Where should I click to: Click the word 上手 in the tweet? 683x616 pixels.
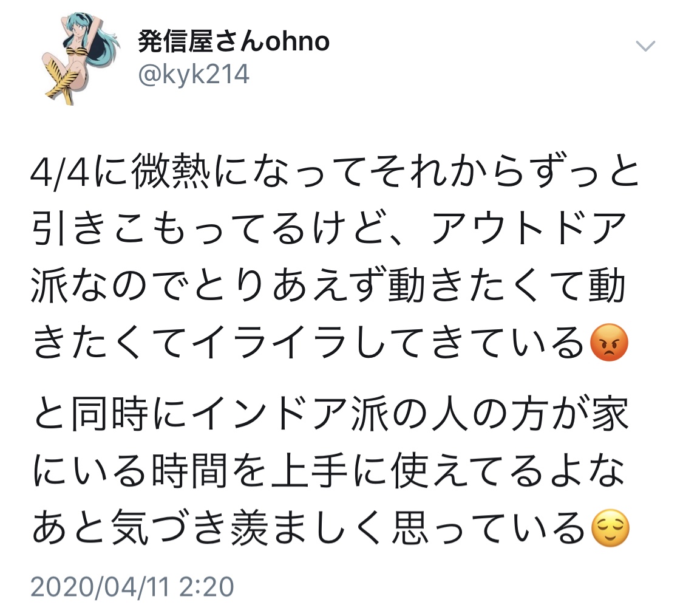pos(309,471)
